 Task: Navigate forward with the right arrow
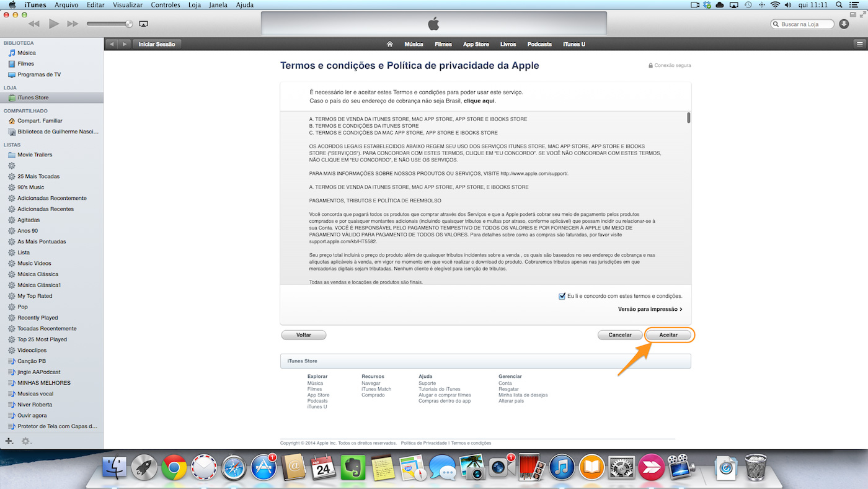(125, 44)
